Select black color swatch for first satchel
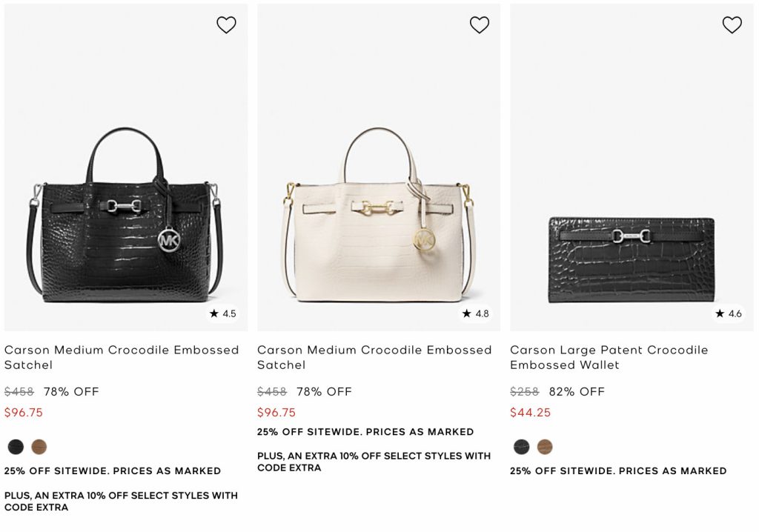This screenshot has height=532, width=759. pos(16,447)
